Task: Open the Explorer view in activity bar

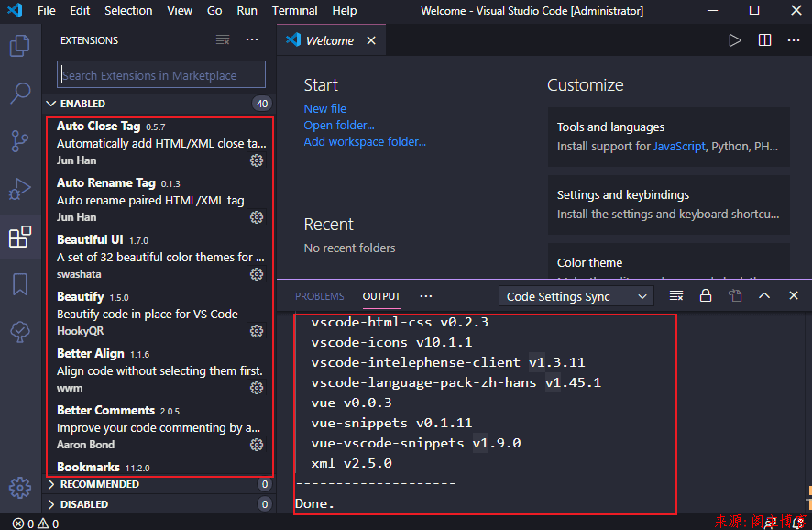Action: 19,46
